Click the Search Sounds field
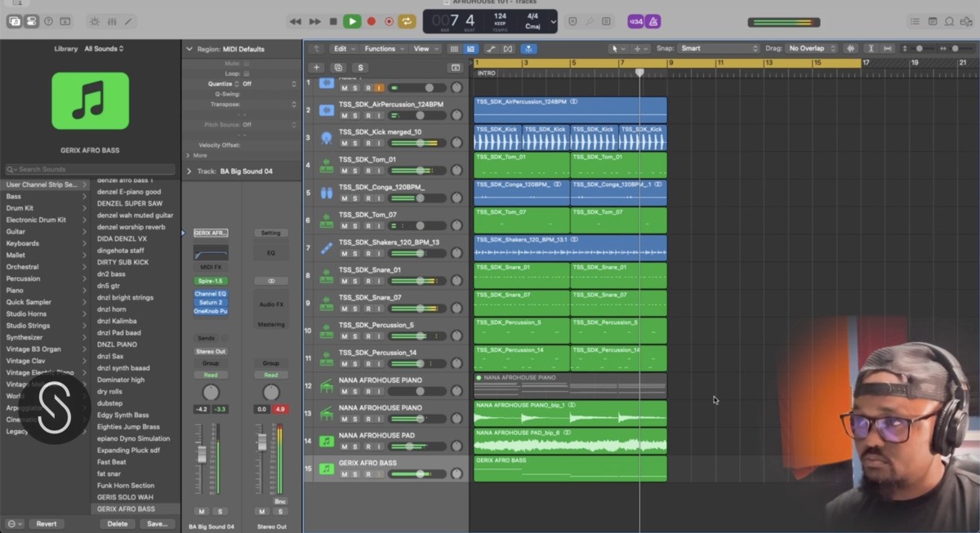 point(90,170)
